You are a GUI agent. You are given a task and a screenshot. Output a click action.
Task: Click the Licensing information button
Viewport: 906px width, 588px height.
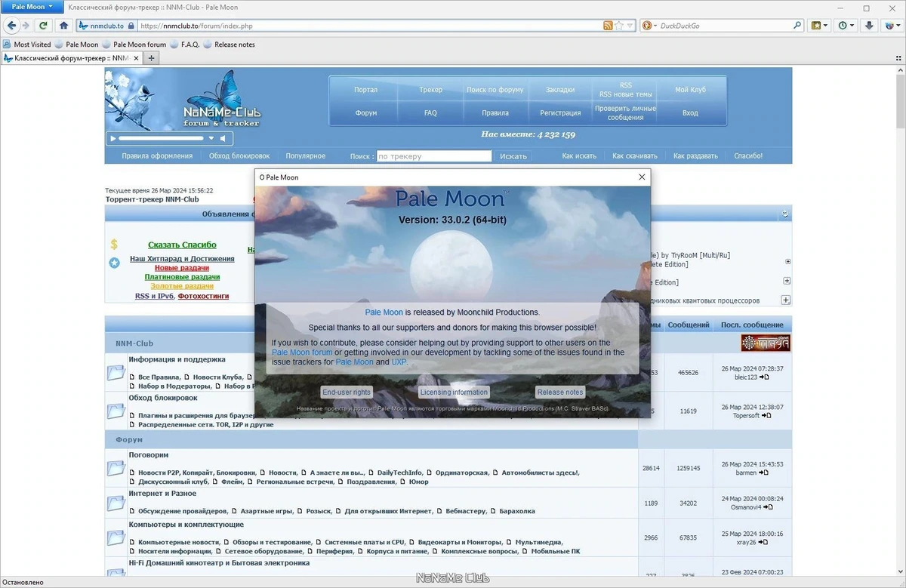(x=455, y=392)
